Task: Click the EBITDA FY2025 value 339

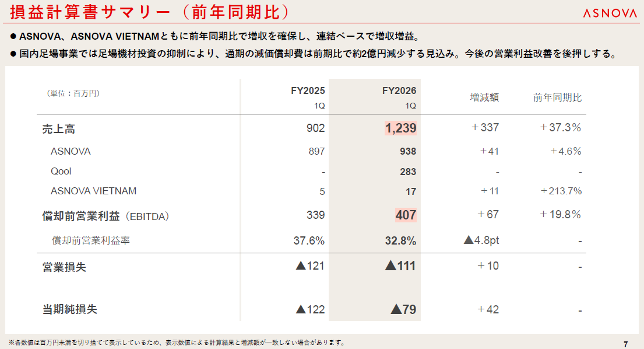Action: tap(315, 215)
